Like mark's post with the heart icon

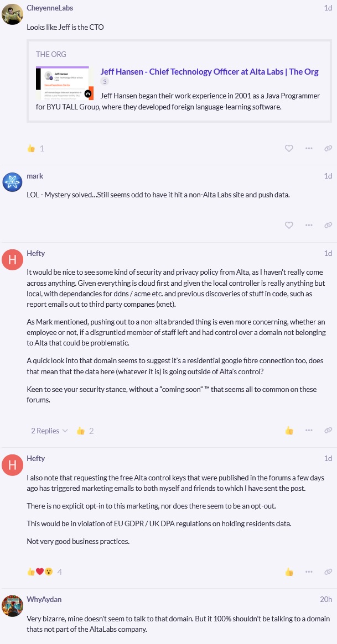(x=289, y=225)
